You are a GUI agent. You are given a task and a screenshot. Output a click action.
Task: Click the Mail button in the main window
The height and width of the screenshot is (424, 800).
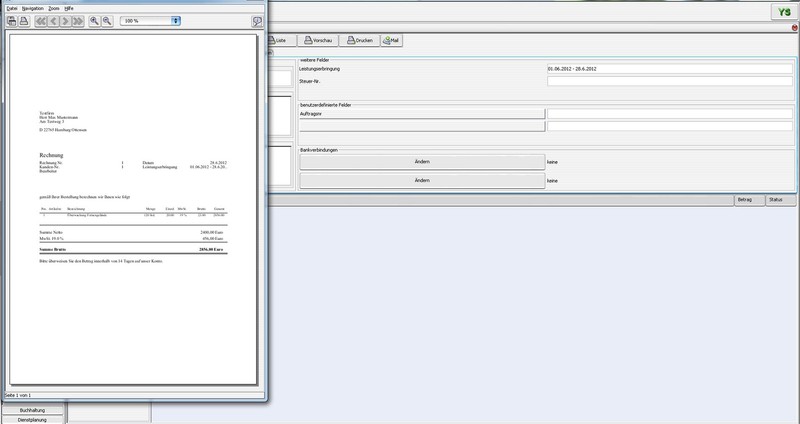pyautogui.click(x=391, y=40)
